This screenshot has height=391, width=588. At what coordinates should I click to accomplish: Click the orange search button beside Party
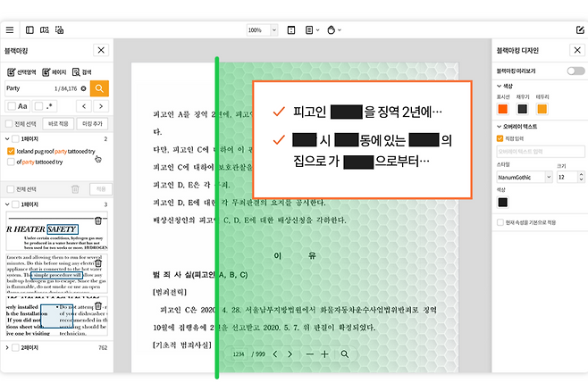[x=100, y=88]
